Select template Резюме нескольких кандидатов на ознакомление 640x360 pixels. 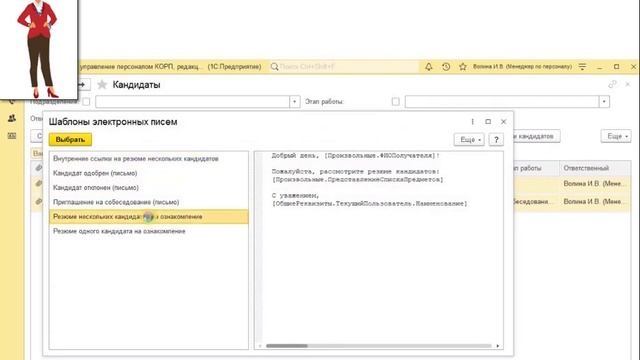point(149,217)
